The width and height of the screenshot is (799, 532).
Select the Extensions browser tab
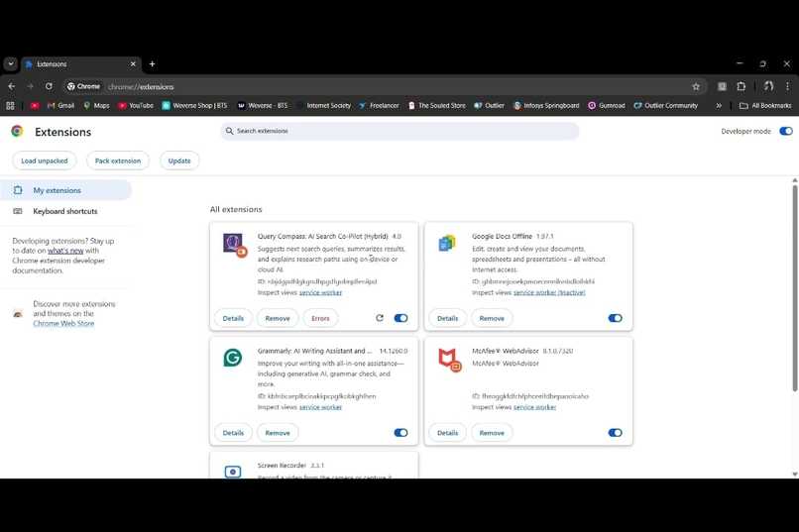click(x=81, y=64)
